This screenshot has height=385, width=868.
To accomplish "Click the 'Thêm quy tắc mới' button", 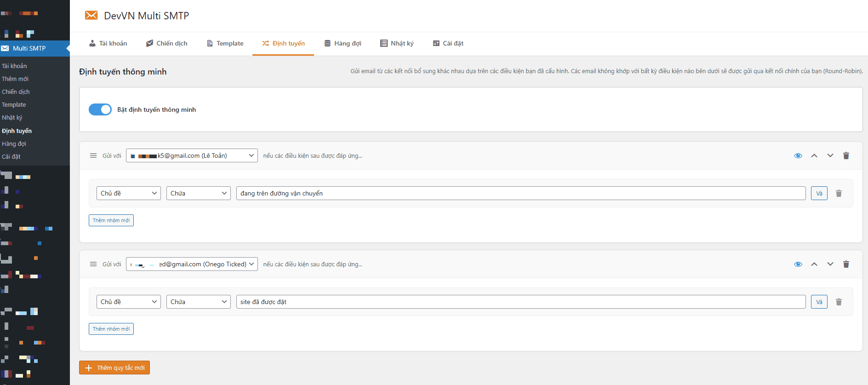I will pyautogui.click(x=114, y=368).
